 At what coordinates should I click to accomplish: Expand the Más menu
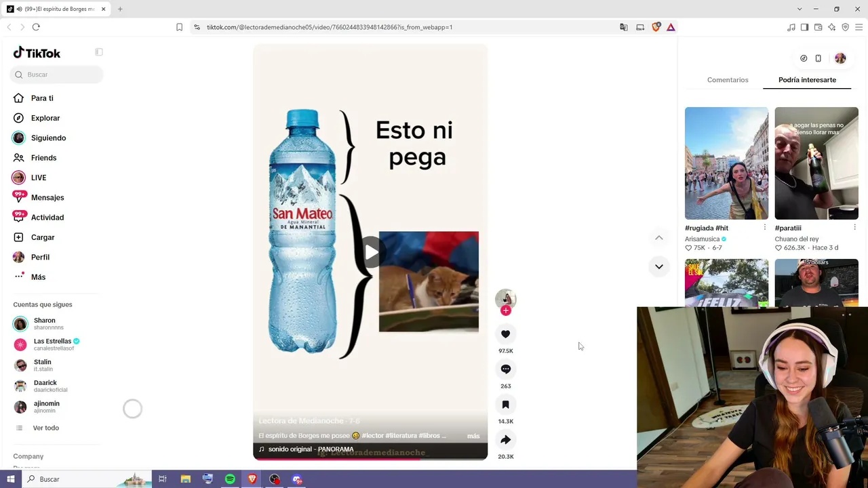coord(38,277)
